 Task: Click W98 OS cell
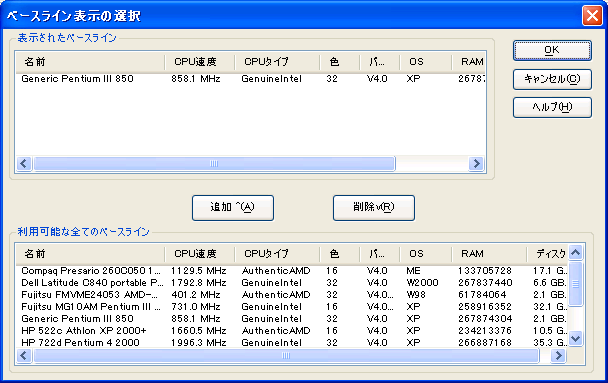click(416, 295)
